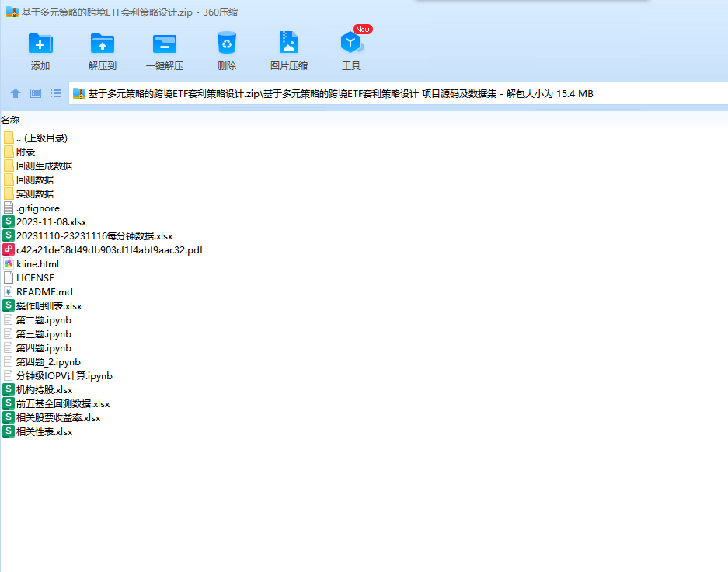Viewport: 728px width, 572px height.
Task: Open the 图片压缩 image compression tool
Action: click(x=289, y=43)
